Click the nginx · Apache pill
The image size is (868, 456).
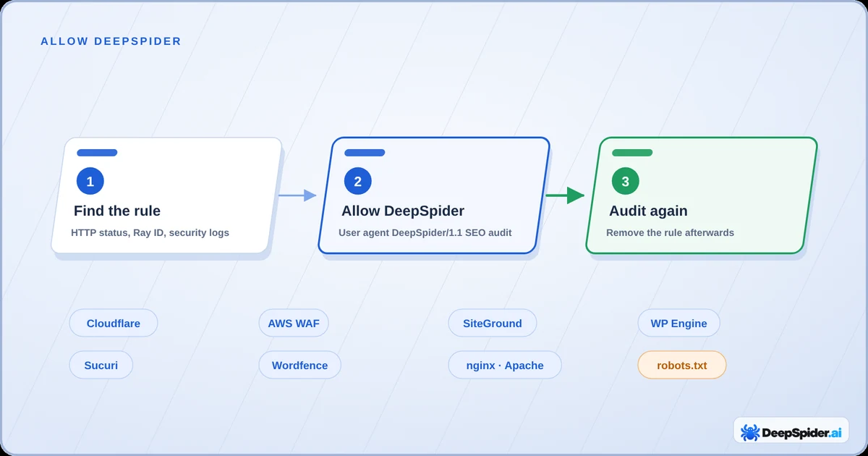[505, 365]
